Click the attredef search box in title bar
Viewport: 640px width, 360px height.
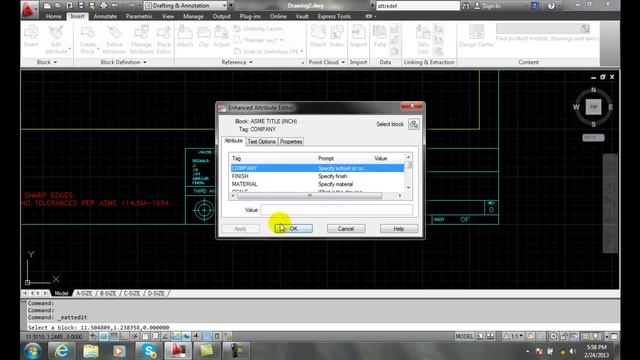(x=418, y=6)
